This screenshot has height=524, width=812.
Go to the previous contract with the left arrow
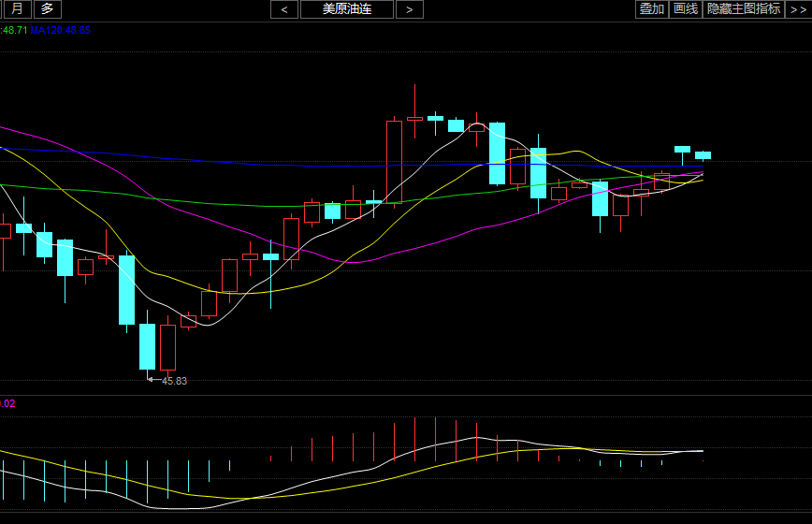[x=284, y=9]
